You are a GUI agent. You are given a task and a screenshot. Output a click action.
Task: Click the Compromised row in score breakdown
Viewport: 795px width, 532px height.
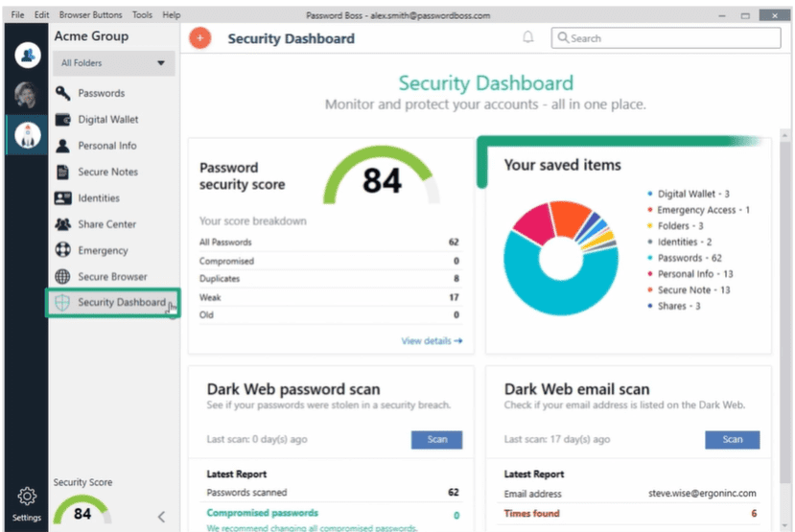point(329,261)
